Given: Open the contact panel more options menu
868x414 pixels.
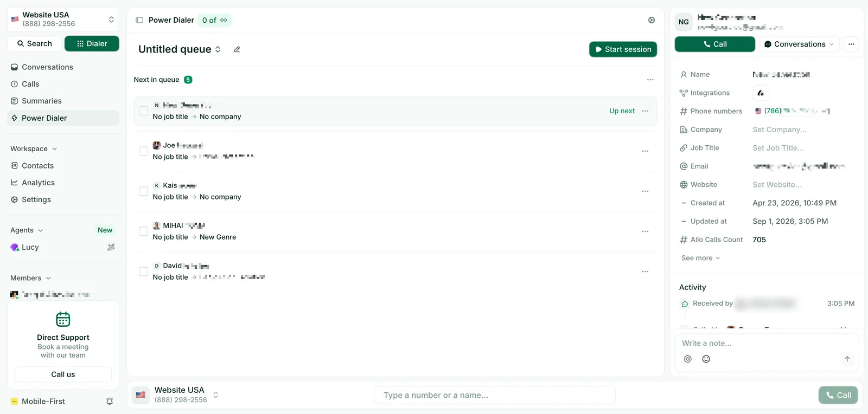Looking at the screenshot, I should click(x=851, y=44).
